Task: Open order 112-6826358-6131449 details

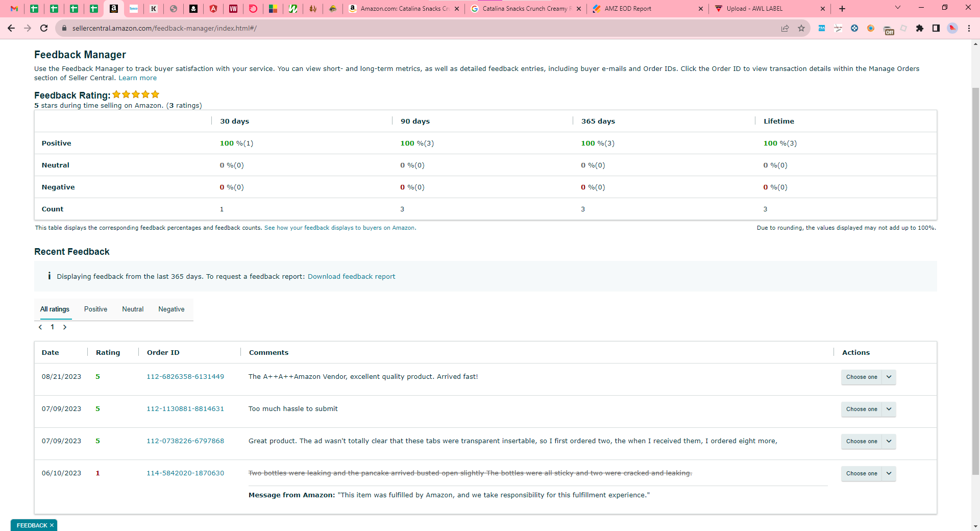Action: (x=185, y=377)
